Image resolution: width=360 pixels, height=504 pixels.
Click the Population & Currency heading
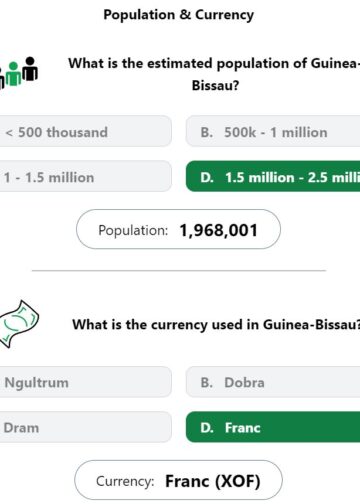(179, 15)
